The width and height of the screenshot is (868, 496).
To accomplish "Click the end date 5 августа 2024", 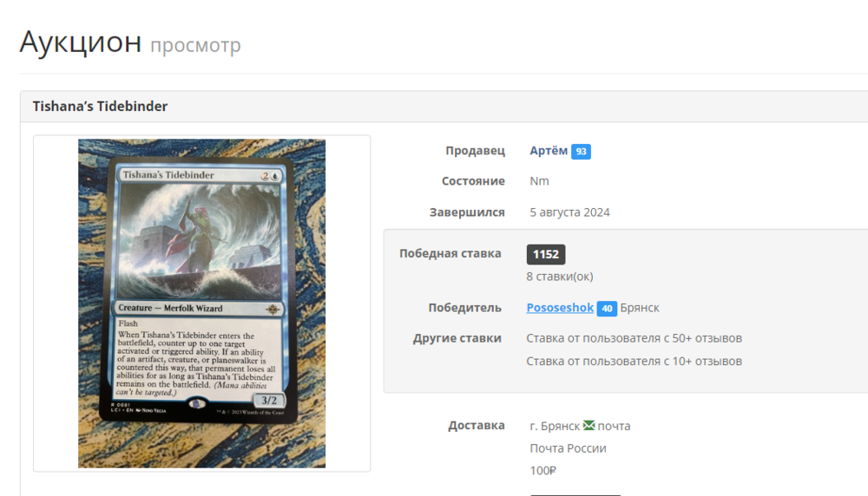I will [569, 212].
